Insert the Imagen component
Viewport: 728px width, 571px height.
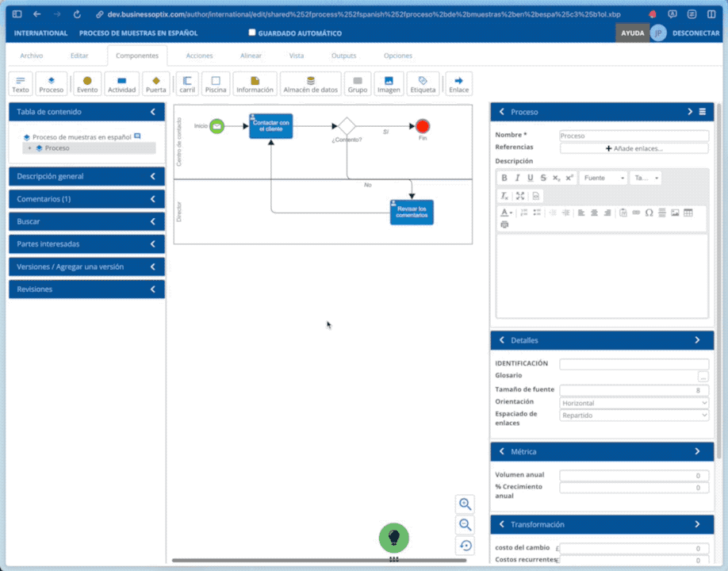coord(389,84)
